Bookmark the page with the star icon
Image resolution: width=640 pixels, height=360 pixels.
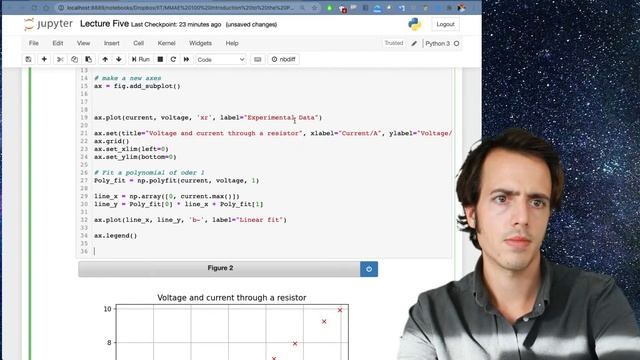click(314, 8)
